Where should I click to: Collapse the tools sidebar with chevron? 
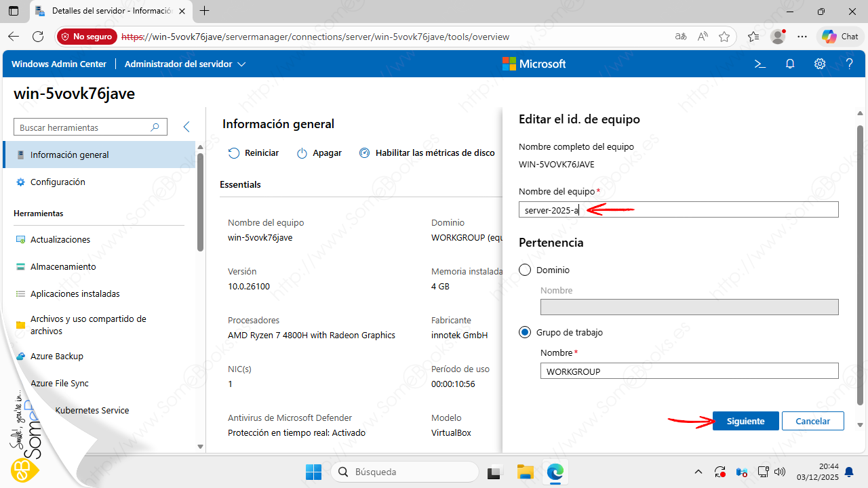186,127
